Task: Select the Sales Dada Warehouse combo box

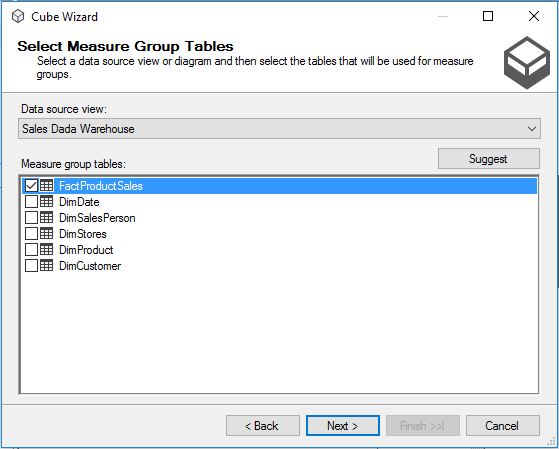Action: [x=279, y=129]
